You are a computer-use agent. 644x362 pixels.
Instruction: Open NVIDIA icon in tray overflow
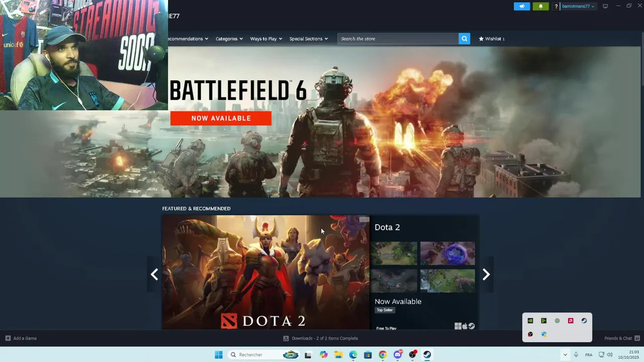coord(530,321)
